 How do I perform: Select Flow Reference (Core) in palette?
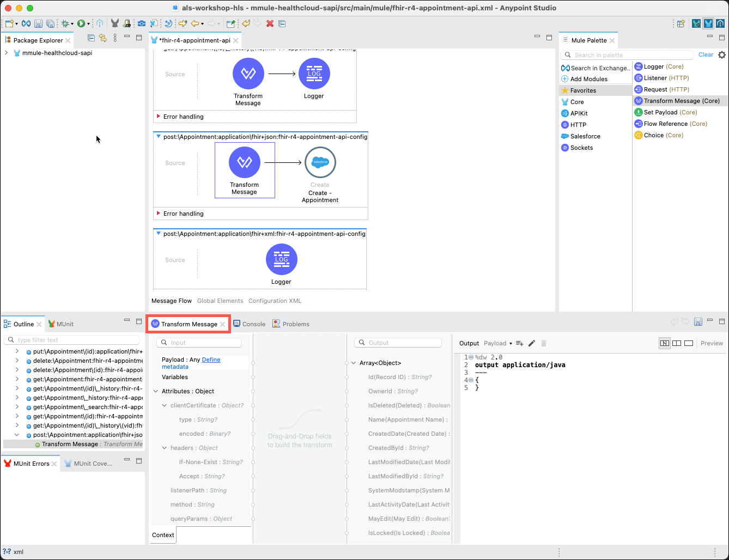click(671, 124)
